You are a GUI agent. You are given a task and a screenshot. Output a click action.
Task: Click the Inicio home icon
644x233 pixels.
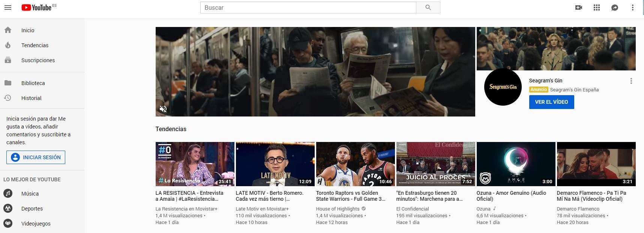pos(8,30)
